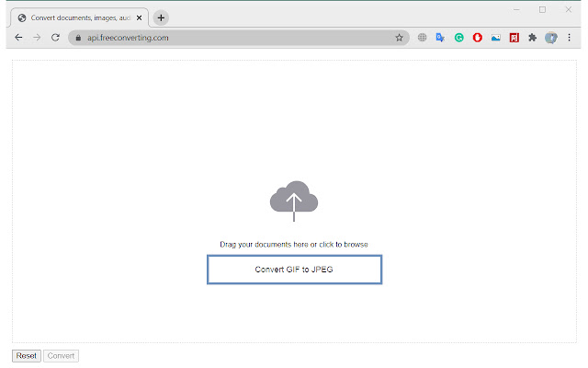This screenshot has height=368, width=588.
Task: Go back using the browser back arrow
Action: (18, 38)
